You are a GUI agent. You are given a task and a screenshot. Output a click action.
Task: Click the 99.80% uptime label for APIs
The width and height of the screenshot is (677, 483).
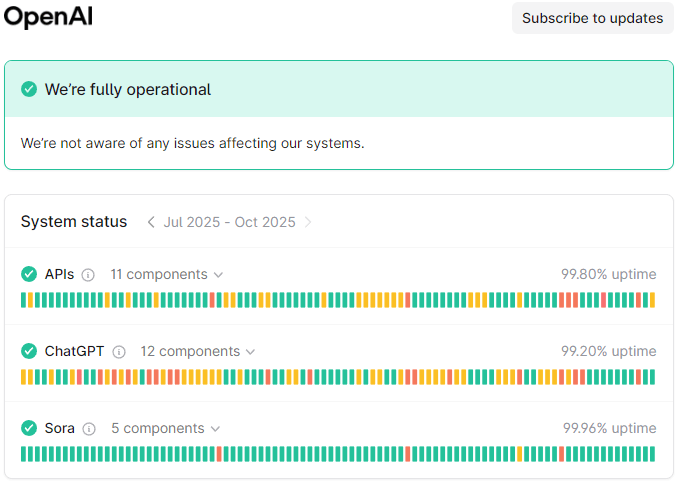tap(608, 274)
